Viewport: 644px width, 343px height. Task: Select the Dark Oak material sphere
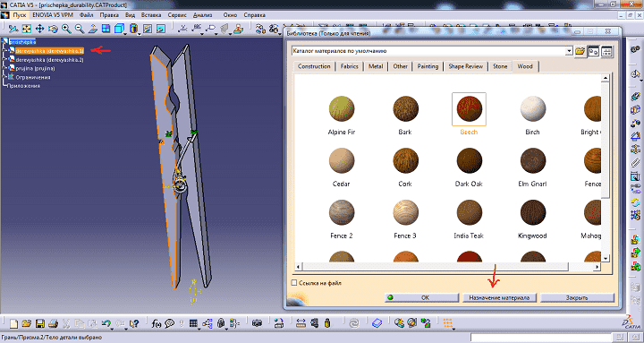469,160
